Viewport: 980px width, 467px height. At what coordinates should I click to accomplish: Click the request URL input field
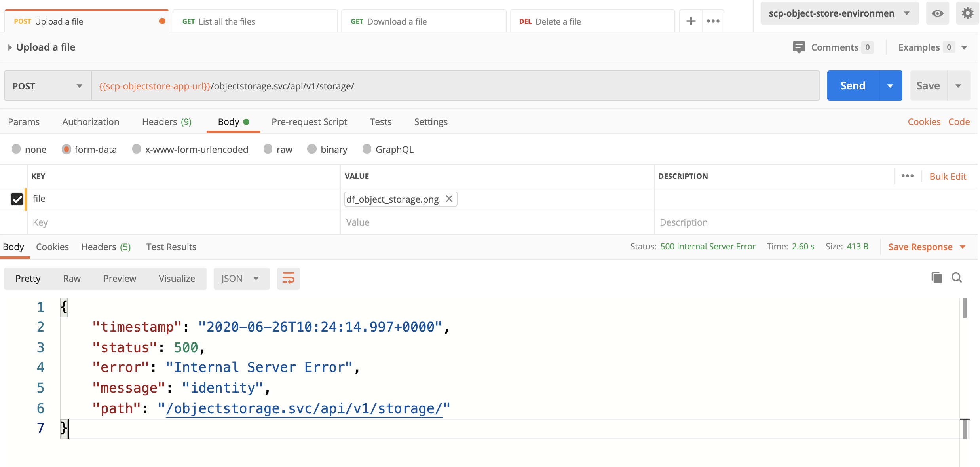455,86
